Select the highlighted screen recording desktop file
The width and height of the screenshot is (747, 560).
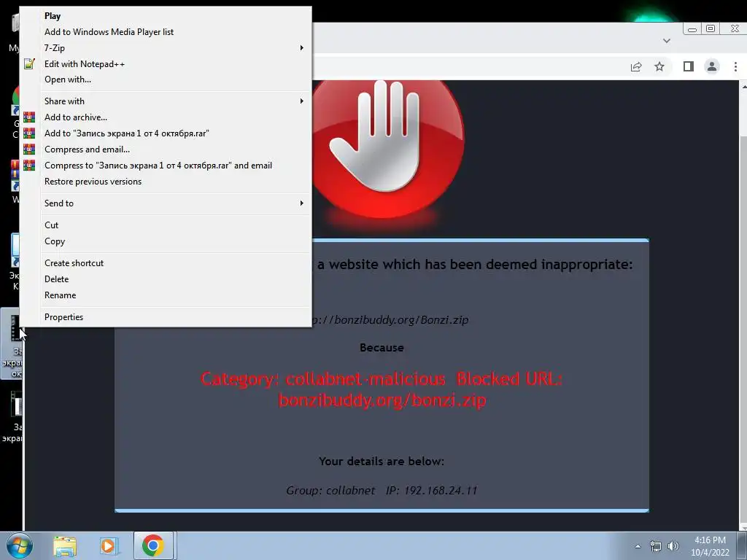pos(12,343)
